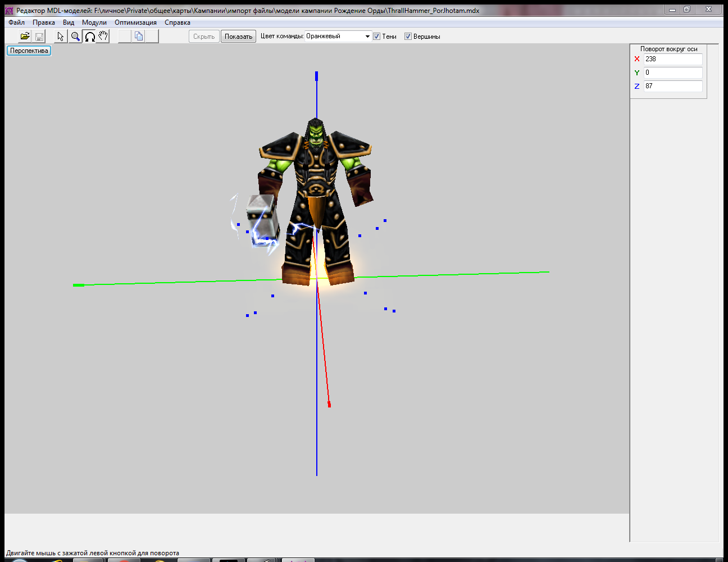
Task: Click the red X axis label
Action: [637, 59]
